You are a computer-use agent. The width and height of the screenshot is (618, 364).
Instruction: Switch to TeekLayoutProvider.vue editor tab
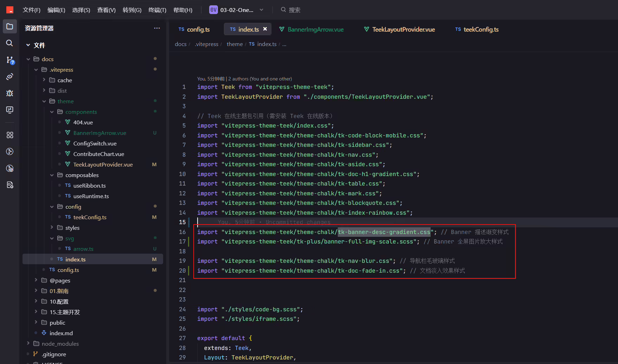[400, 30]
